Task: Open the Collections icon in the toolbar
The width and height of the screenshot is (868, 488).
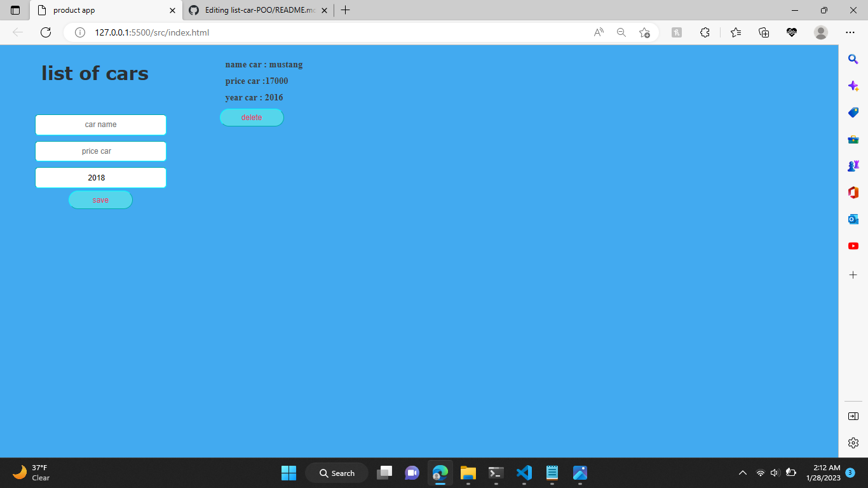Action: point(763,32)
